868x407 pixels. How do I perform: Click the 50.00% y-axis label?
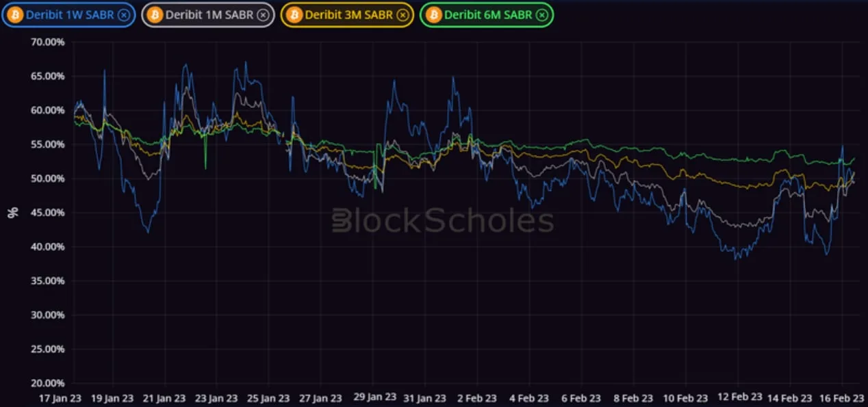[x=48, y=179]
